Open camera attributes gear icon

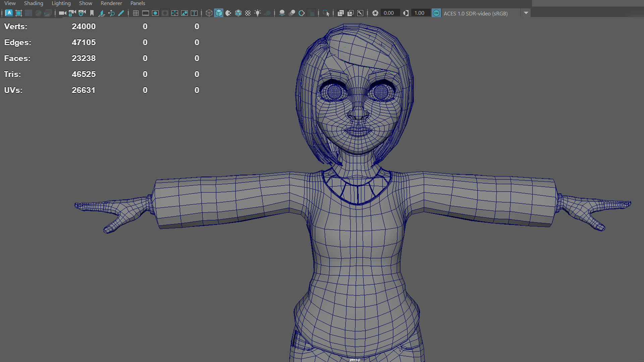(82, 13)
